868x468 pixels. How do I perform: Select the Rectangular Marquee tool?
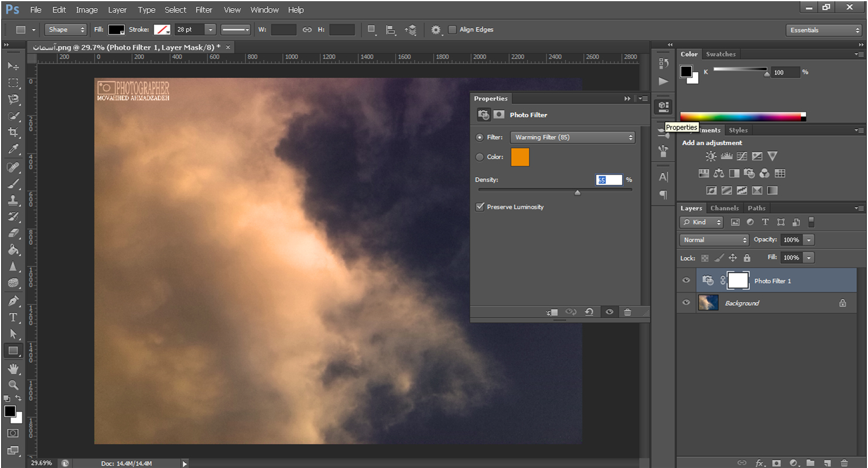tap(13, 83)
